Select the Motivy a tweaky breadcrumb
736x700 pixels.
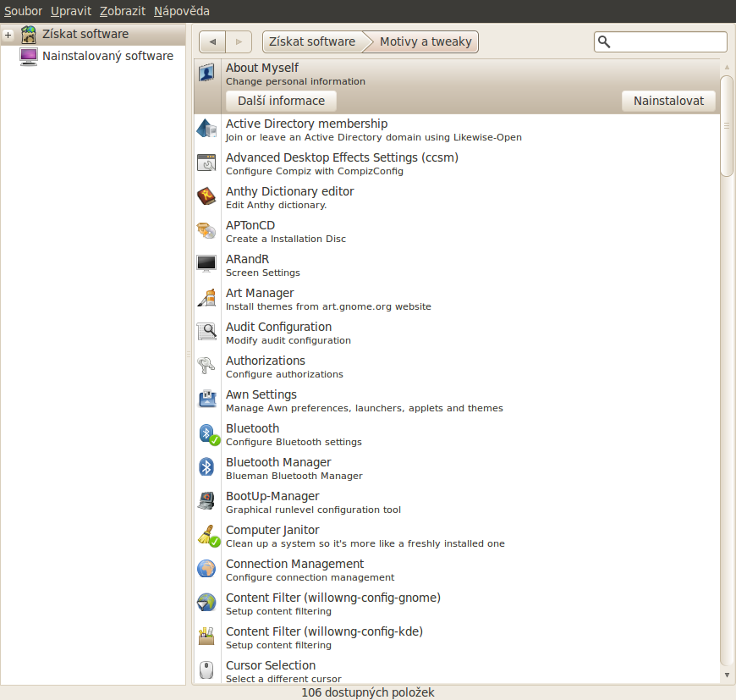(426, 41)
